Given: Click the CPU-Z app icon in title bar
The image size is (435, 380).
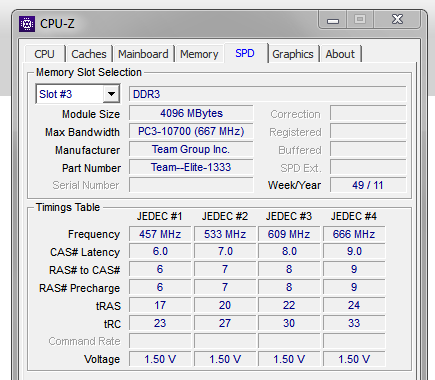Looking at the screenshot, I should coord(27,24).
